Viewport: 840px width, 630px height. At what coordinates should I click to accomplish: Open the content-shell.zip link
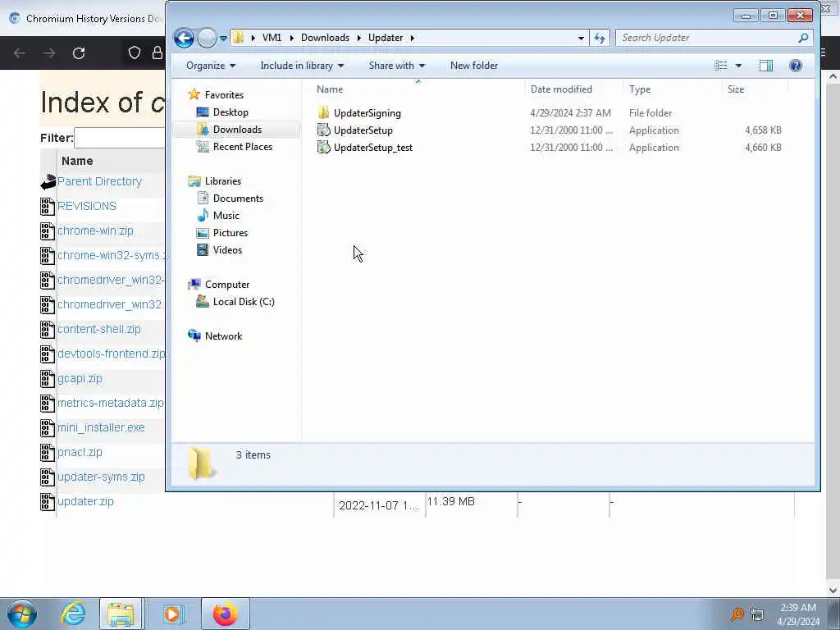99,330
